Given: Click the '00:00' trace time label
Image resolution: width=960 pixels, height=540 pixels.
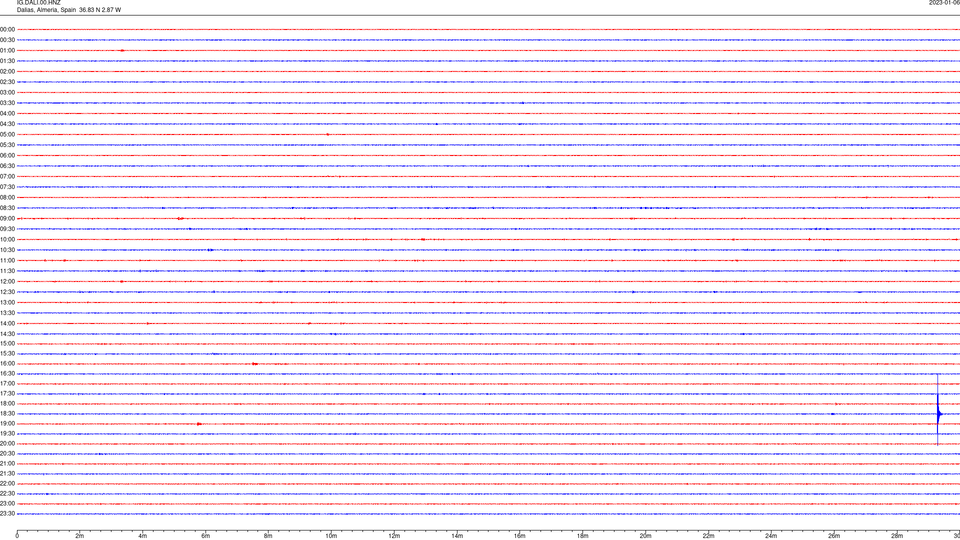Looking at the screenshot, I should point(7,29).
